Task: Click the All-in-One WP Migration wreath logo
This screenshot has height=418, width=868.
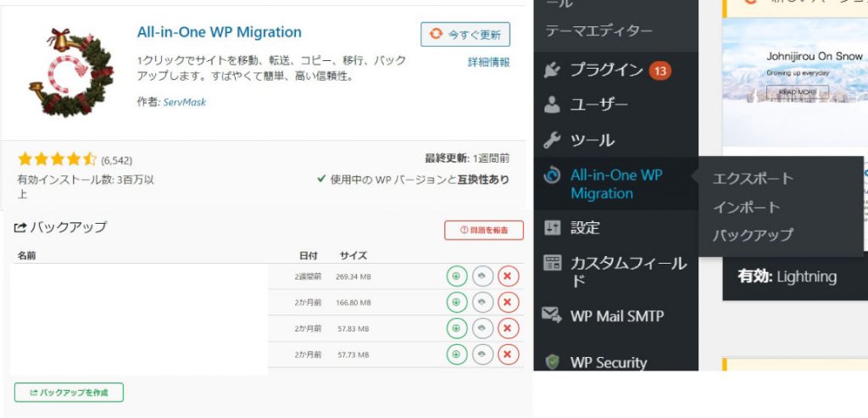Action: tap(71, 72)
